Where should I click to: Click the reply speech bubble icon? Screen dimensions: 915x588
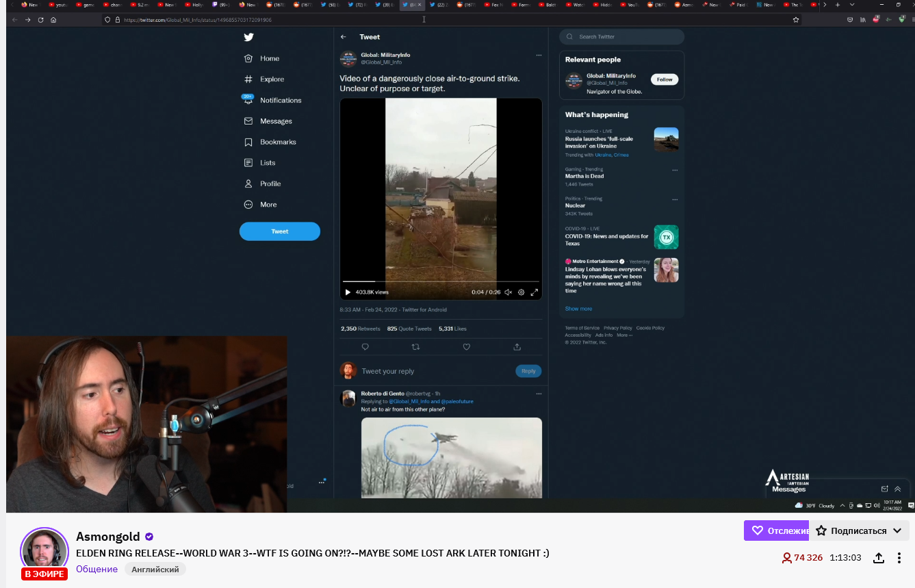coord(365,347)
